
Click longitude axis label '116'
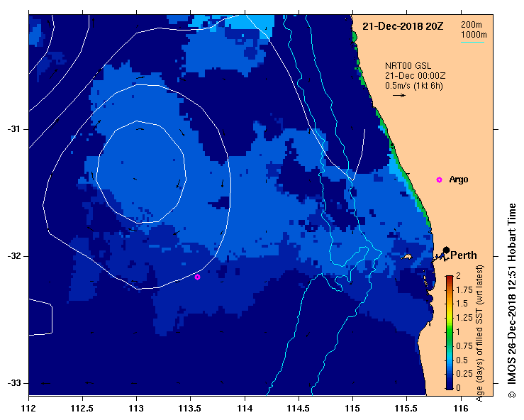[461, 409]
